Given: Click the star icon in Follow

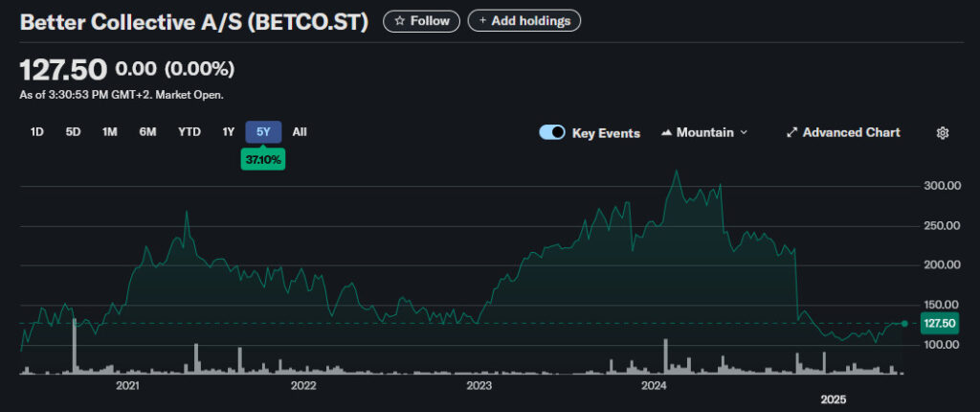Looking at the screenshot, I should point(400,20).
